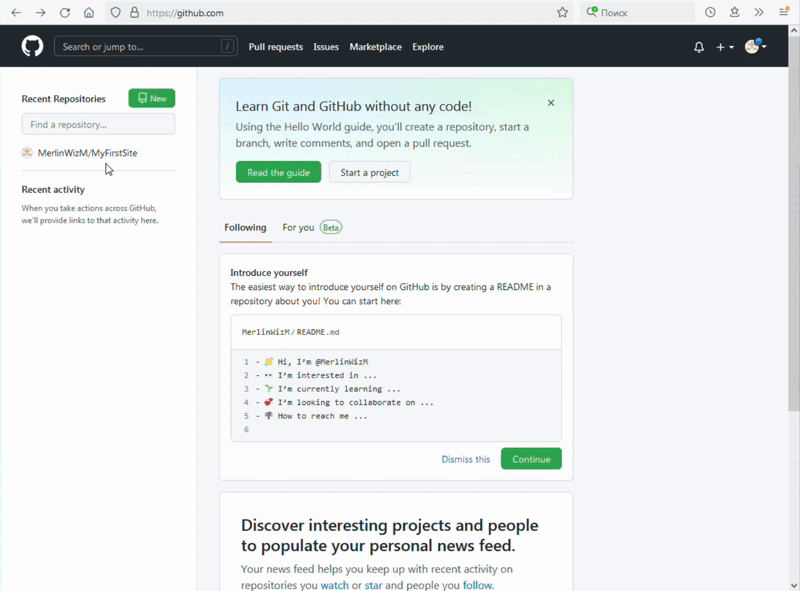This screenshot has width=800, height=591.
Task: Expand more tools with the double chevron
Action: (x=759, y=13)
